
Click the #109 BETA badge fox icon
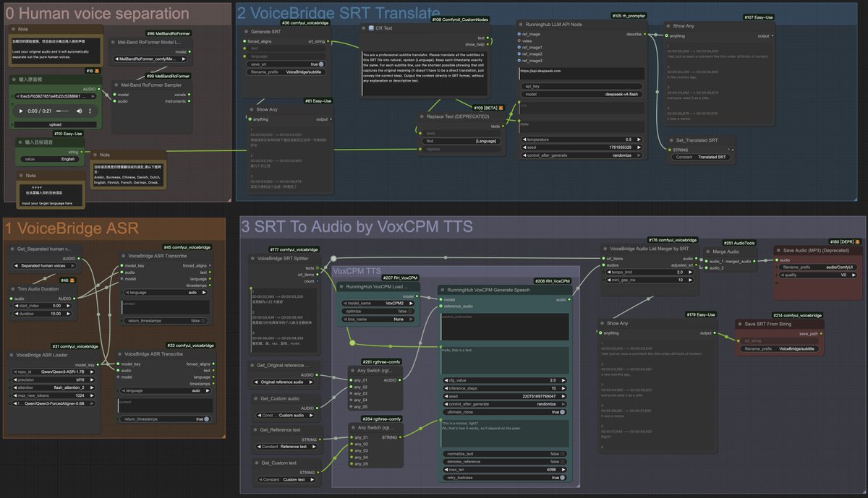click(x=499, y=108)
